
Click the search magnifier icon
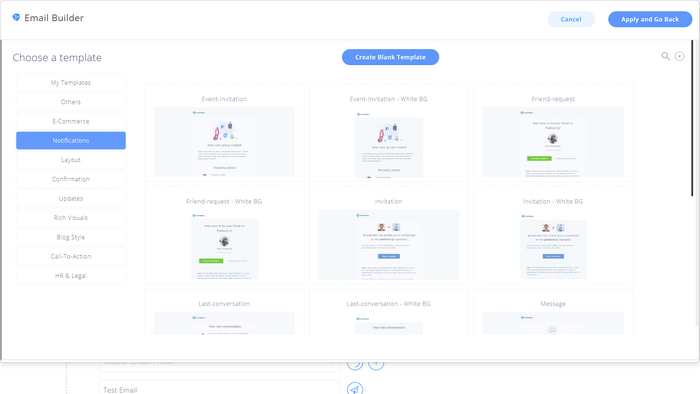pos(665,56)
